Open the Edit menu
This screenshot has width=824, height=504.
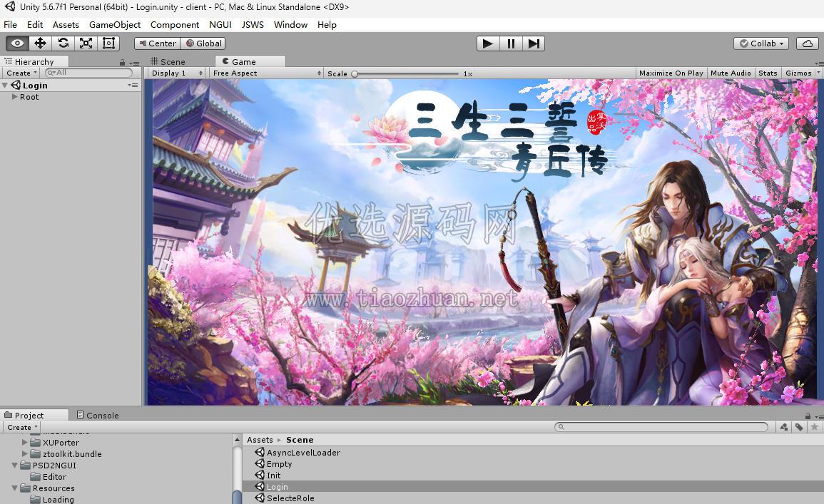pos(35,25)
